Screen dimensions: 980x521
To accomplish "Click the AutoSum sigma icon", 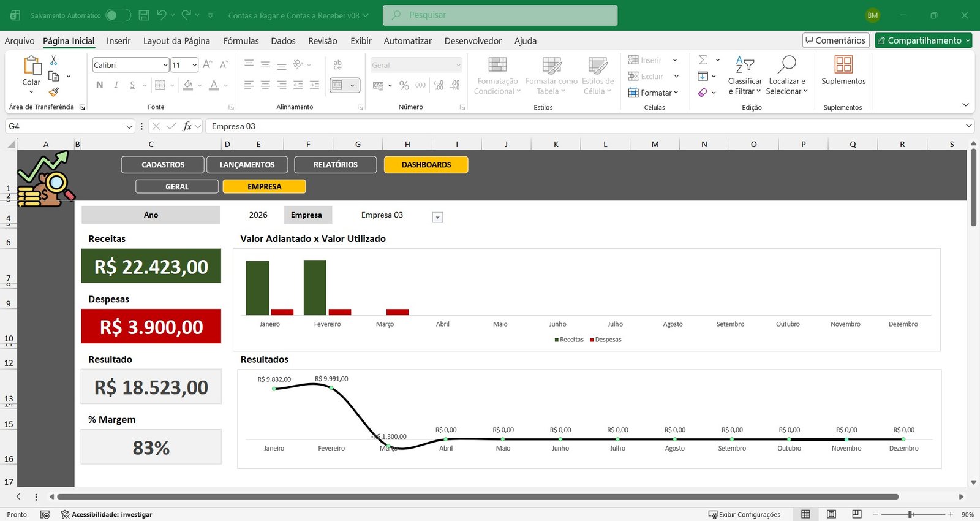I will click(x=703, y=60).
